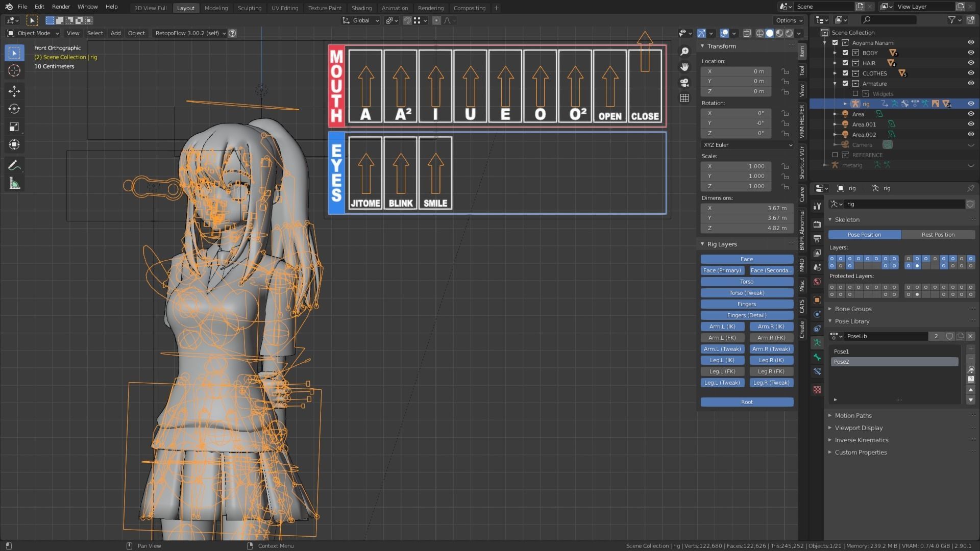Viewport: 980px width, 551px height.
Task: Open the Global transform orientation dropdown
Action: [361, 20]
